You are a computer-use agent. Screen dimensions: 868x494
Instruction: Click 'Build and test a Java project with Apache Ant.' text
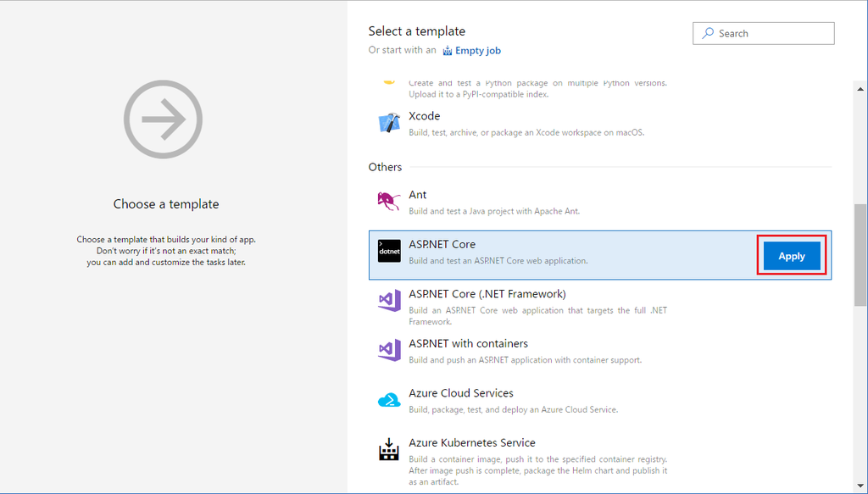pyautogui.click(x=494, y=211)
